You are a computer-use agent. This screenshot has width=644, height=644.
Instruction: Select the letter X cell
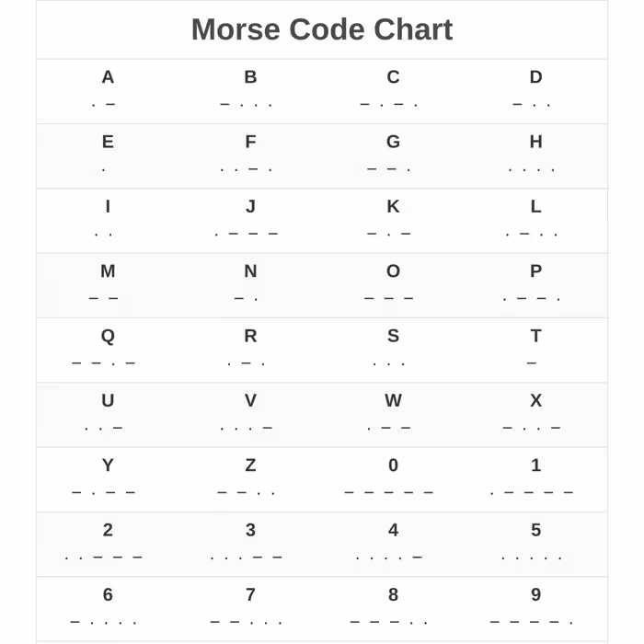[535, 414]
